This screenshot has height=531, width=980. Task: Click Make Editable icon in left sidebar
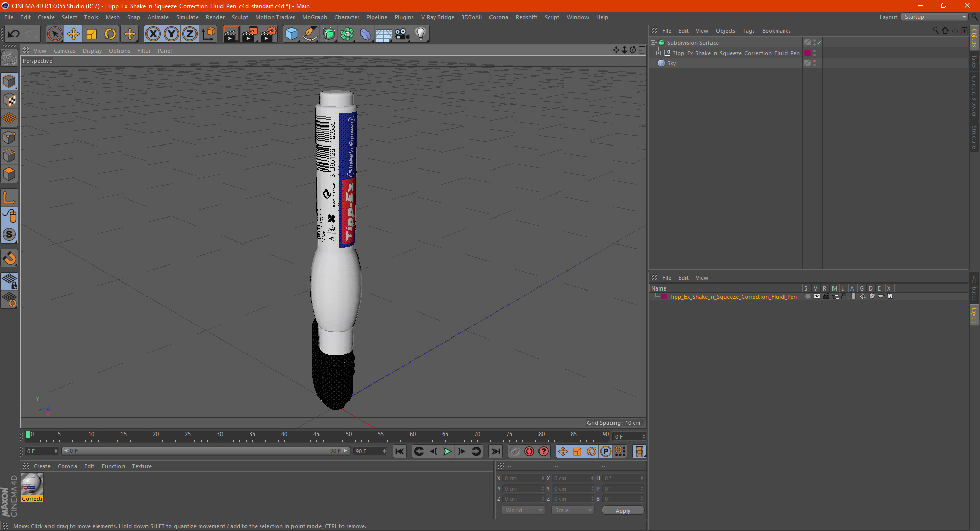click(9, 59)
